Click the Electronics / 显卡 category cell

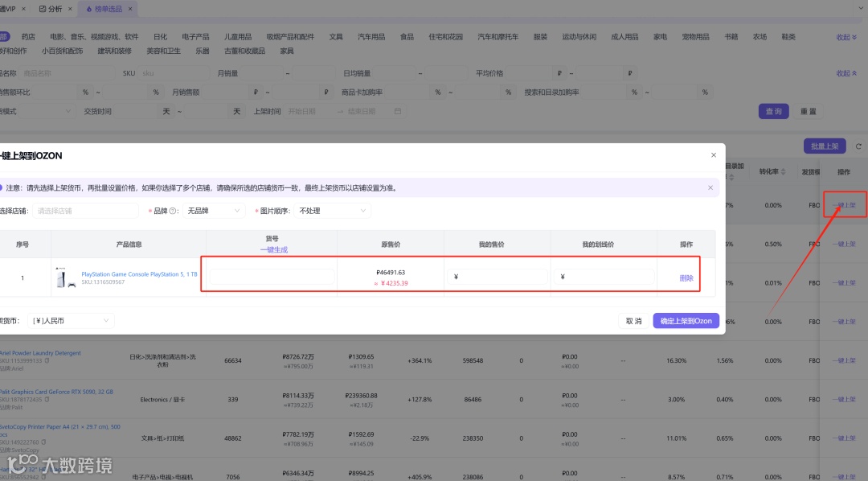coord(162,399)
